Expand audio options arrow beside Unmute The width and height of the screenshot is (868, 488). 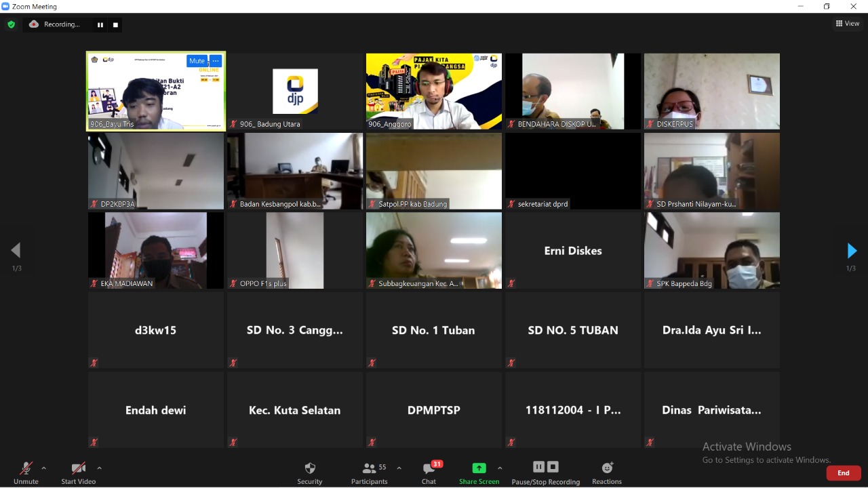click(x=44, y=468)
